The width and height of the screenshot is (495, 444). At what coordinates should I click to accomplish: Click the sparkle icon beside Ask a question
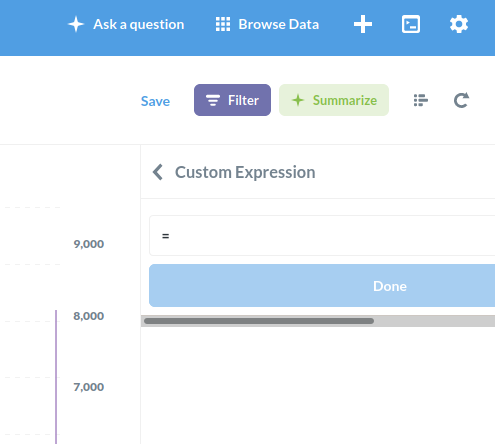pyautogui.click(x=76, y=24)
